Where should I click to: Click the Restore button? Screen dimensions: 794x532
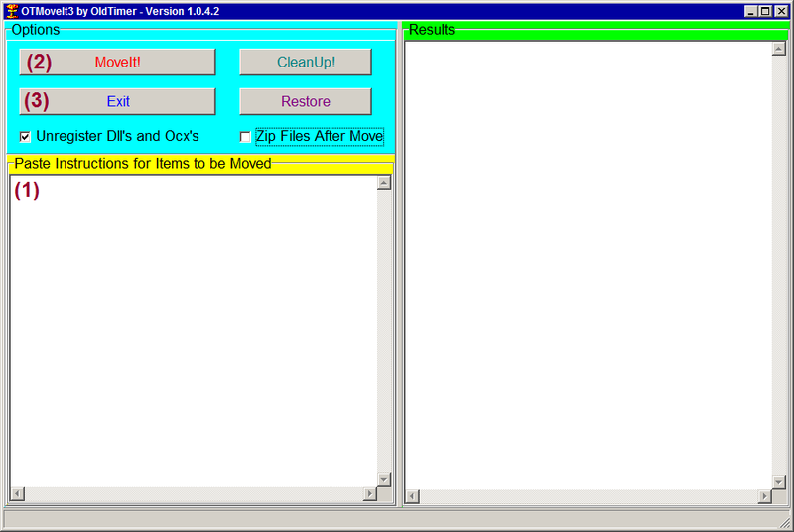point(306,101)
